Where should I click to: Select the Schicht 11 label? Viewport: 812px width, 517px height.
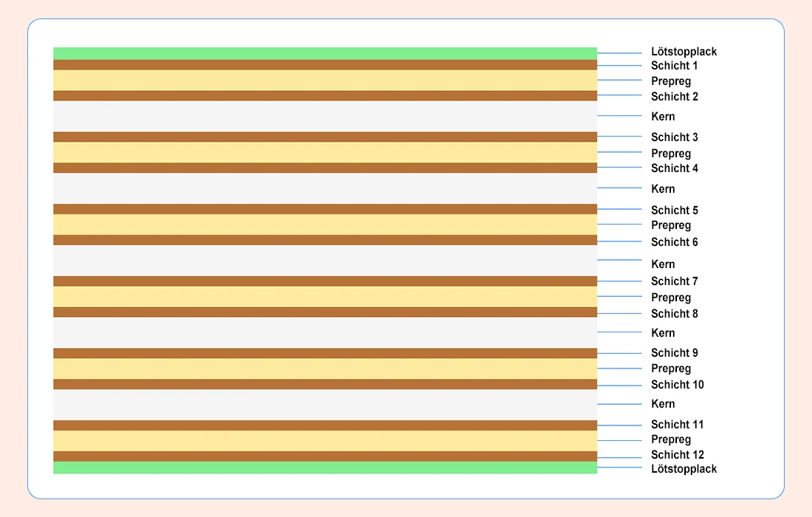tap(677, 425)
